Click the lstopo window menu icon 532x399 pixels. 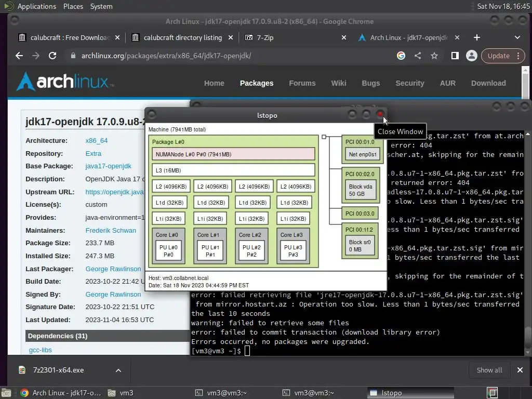pyautogui.click(x=152, y=114)
